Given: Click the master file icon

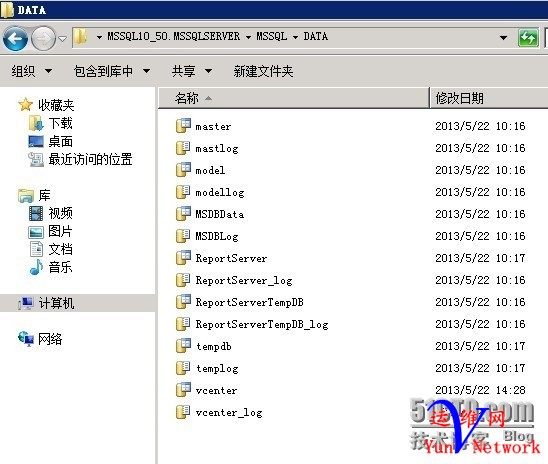Looking at the screenshot, I should click(x=183, y=126).
